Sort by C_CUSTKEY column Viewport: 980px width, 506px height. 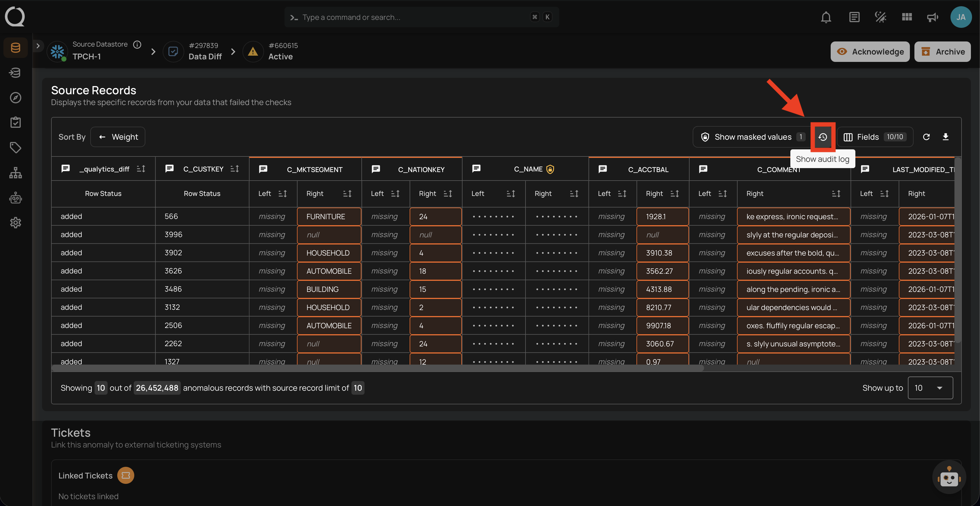point(235,169)
